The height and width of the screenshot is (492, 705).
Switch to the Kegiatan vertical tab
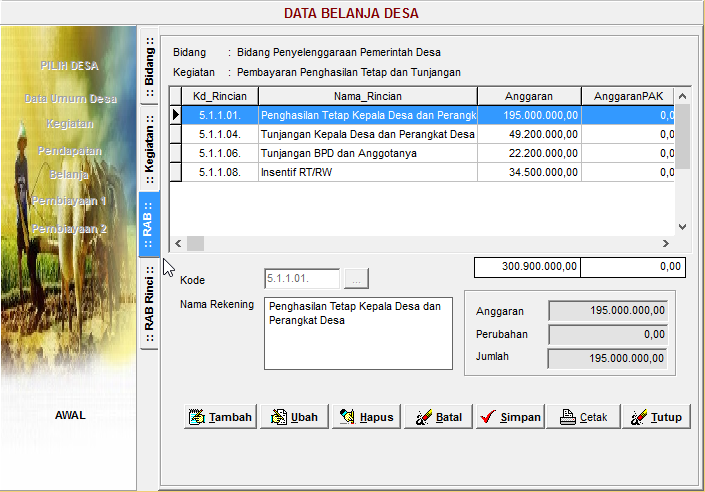tap(148, 150)
